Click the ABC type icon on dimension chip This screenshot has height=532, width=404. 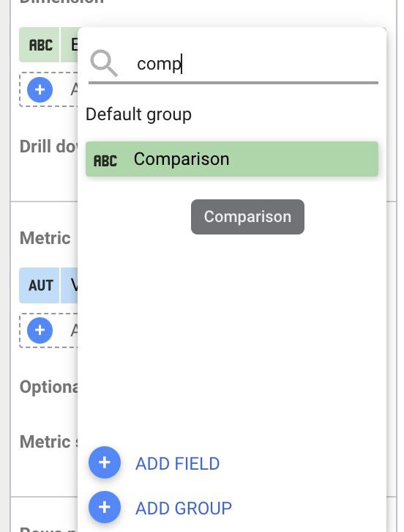pyautogui.click(x=41, y=45)
